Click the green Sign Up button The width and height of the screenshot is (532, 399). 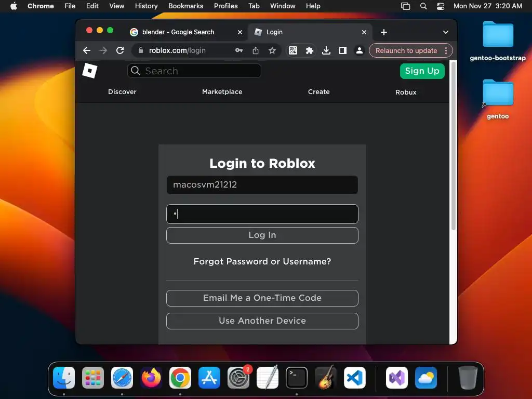[x=422, y=71]
